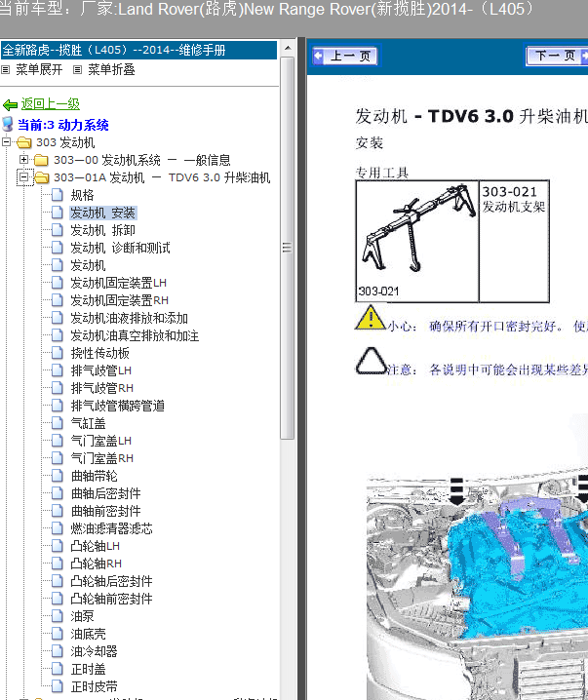Open 发动机固定装置RH page

pos(119,300)
